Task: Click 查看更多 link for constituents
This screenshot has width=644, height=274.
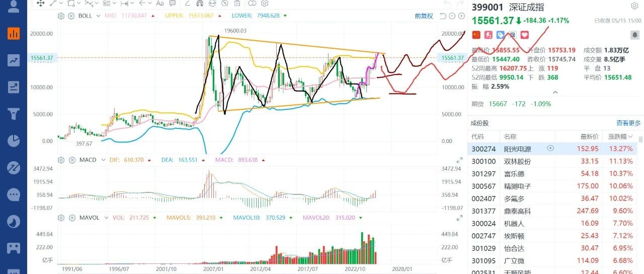Action: (628, 123)
